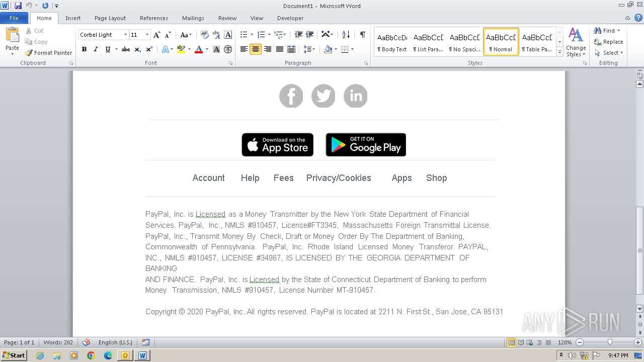Click the Grow Font icon
The height and width of the screenshot is (362, 644).
tap(157, 35)
